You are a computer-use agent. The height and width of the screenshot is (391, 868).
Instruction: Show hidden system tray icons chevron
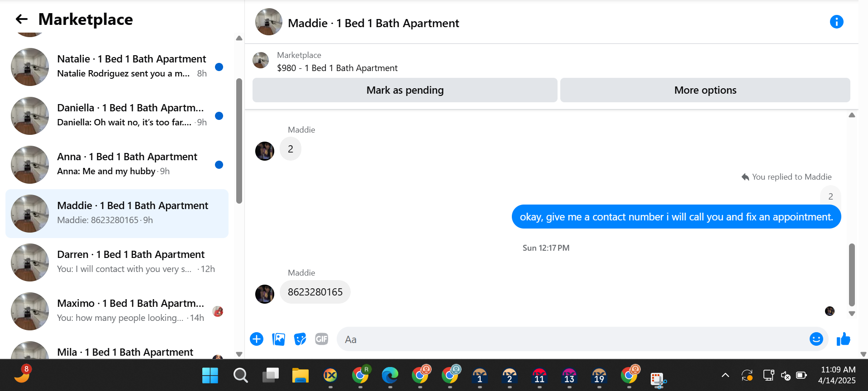tap(725, 375)
